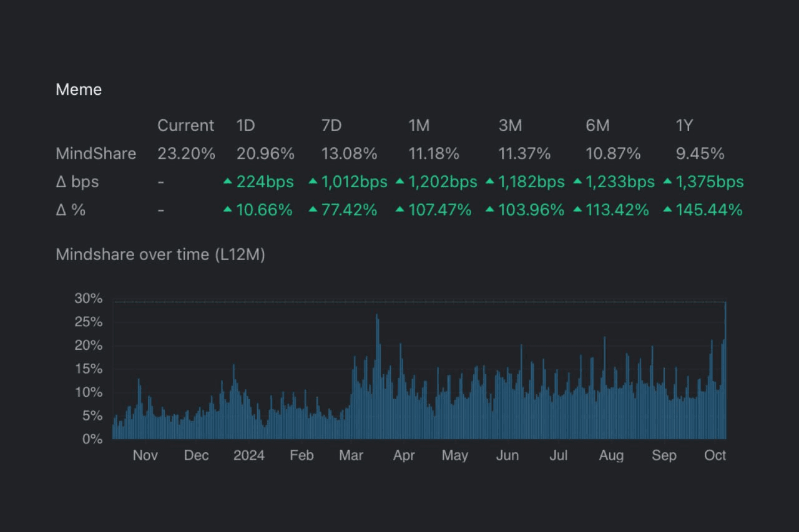799x532 pixels.
Task: Click the up arrow beside 224bps
Action: pyautogui.click(x=228, y=181)
